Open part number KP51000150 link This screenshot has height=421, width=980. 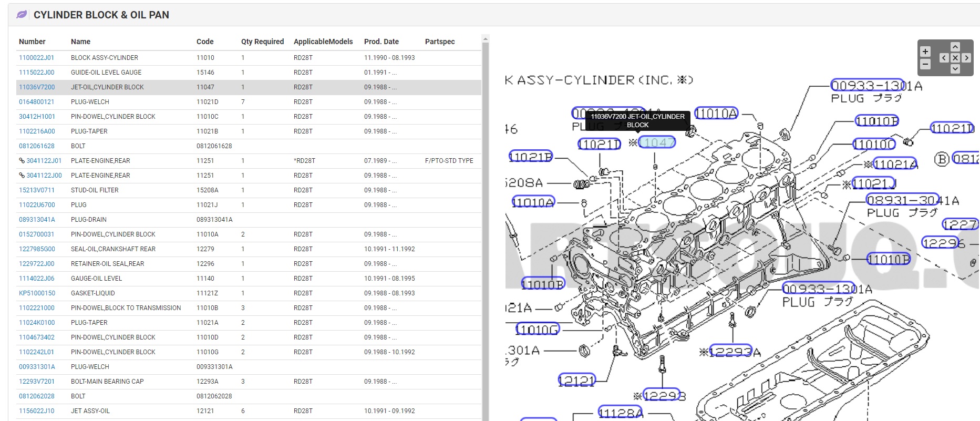37,293
